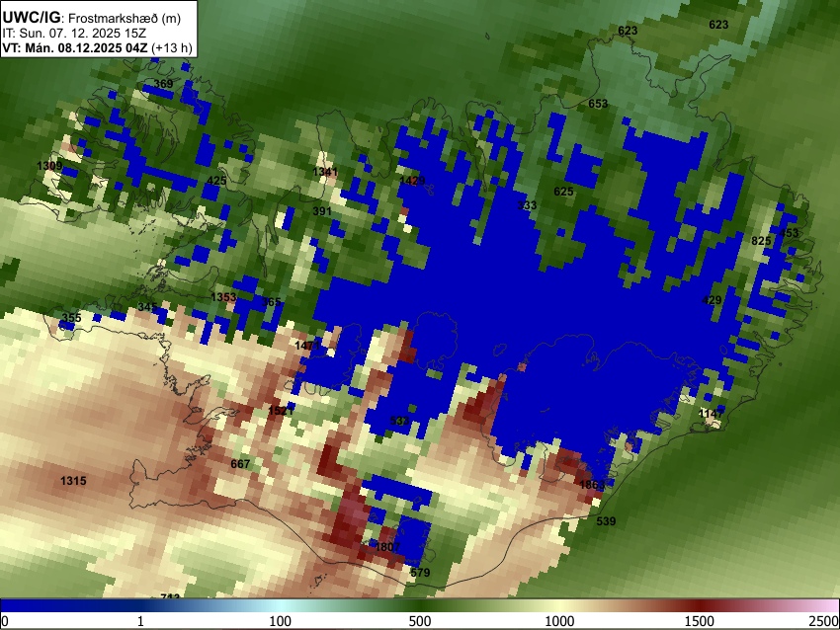Viewport: 840px width, 630px height.
Task: Click the 653 value on the map
Action: [x=598, y=104]
